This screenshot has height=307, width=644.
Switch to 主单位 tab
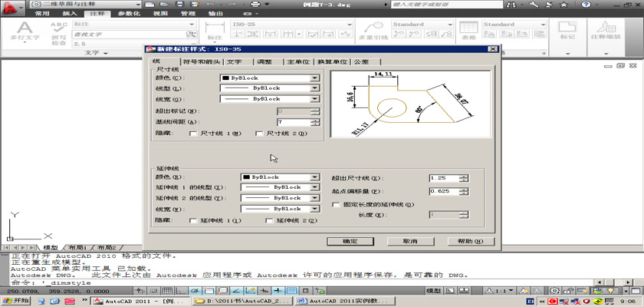point(297,61)
